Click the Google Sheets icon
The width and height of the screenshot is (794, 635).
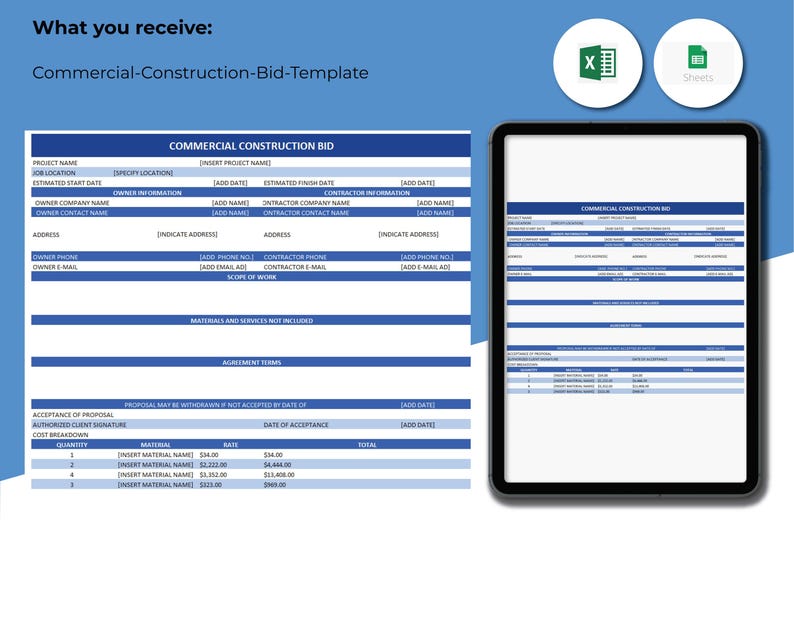pos(698,63)
